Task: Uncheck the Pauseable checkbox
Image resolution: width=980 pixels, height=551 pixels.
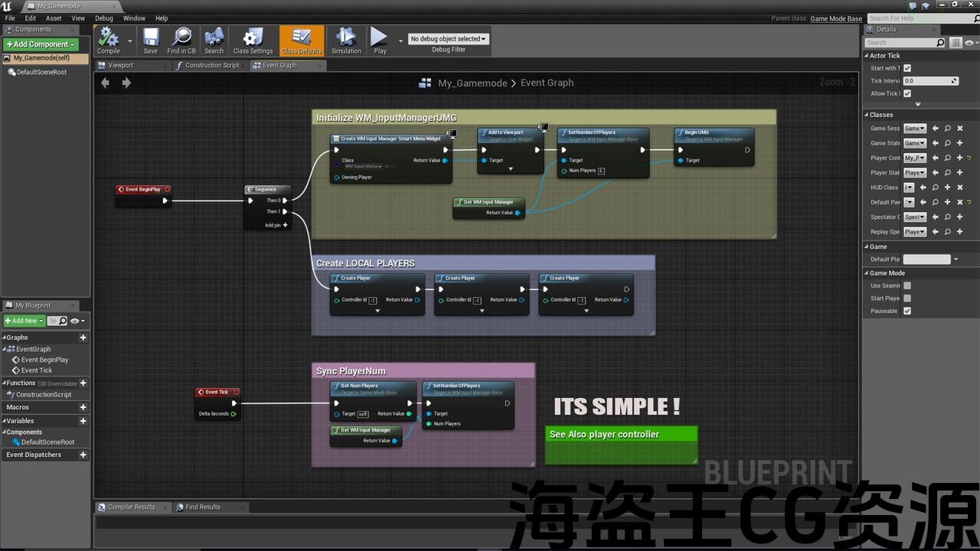Action: (x=907, y=311)
